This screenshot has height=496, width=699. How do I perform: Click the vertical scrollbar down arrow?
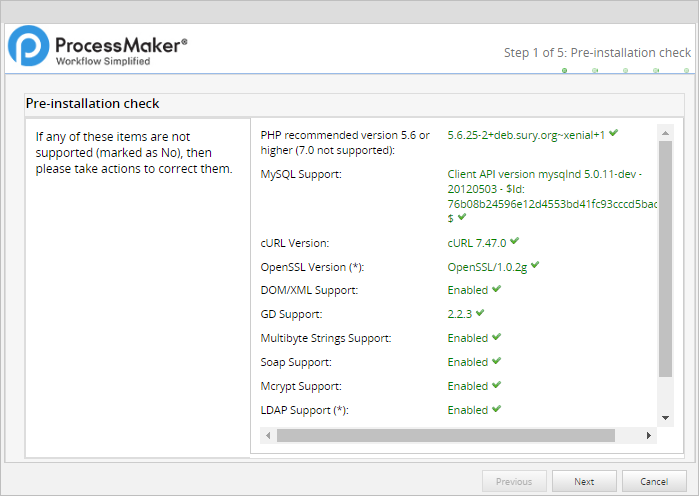(x=665, y=418)
